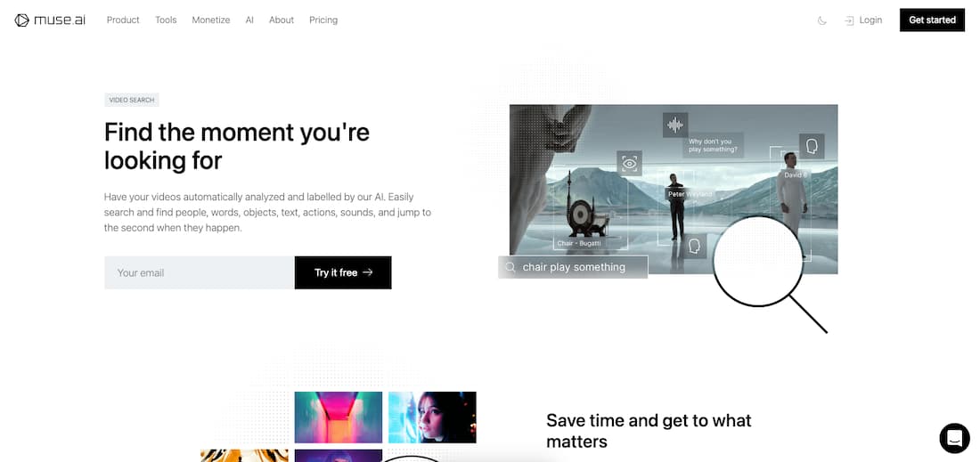Focus the Your email input field
The image size is (980, 462).
point(200,272)
